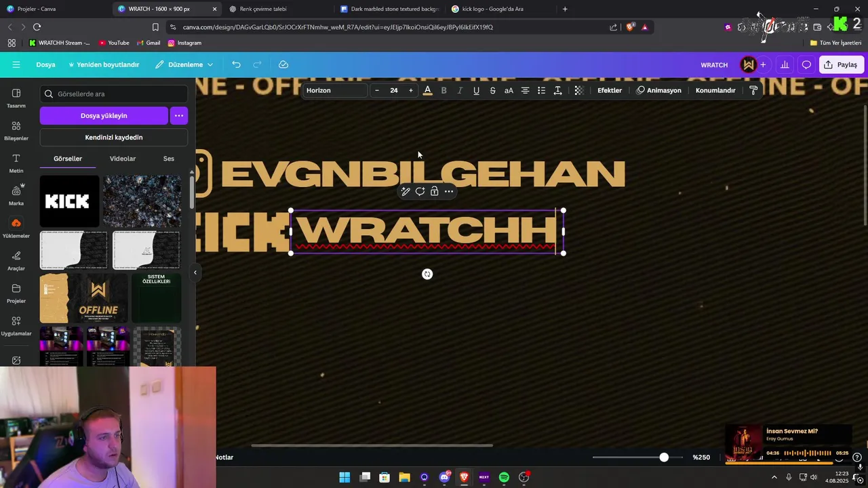Click the Kendinizi kaydedin button

coord(114,137)
